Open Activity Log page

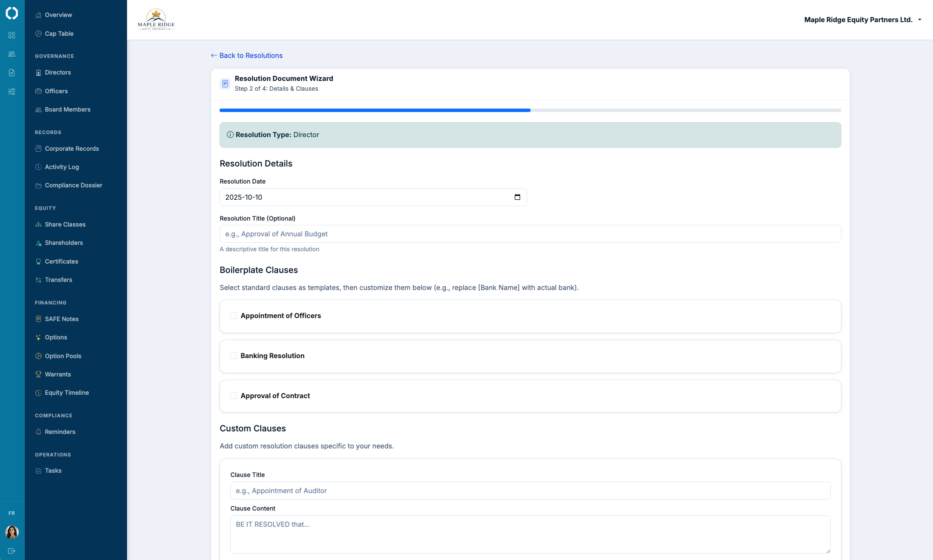click(x=62, y=167)
